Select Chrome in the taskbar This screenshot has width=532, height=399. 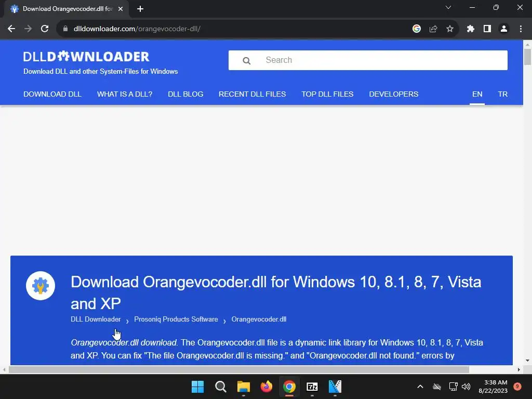(289, 387)
